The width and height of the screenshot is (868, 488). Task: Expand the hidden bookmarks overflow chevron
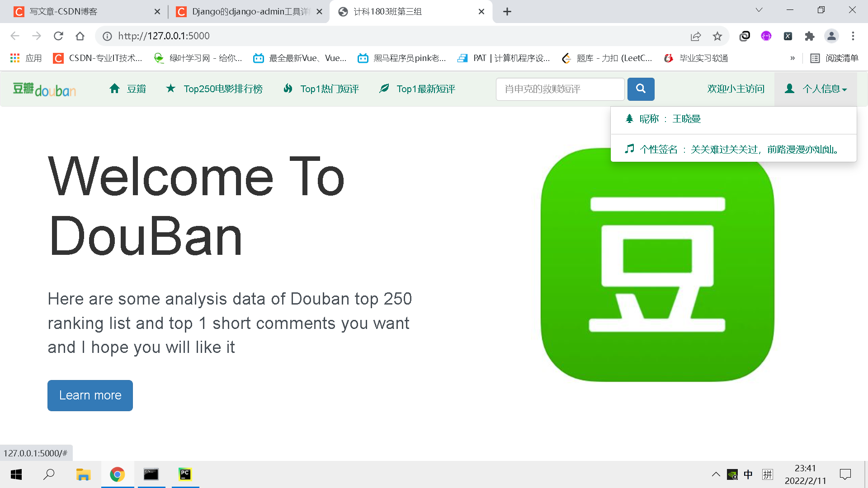coord(793,58)
